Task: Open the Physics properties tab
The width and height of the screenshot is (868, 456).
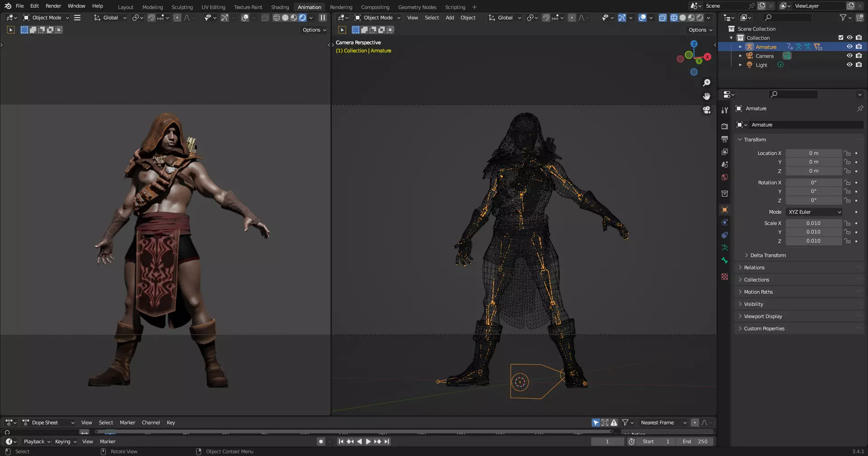Action: point(725,222)
